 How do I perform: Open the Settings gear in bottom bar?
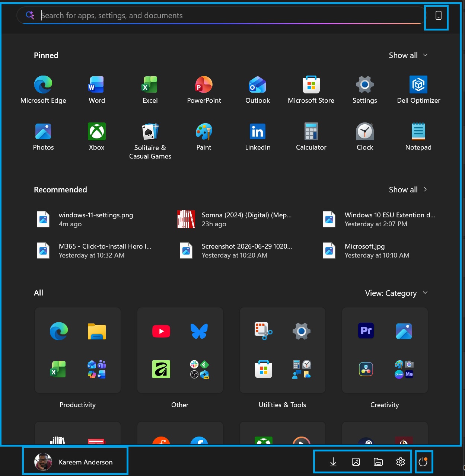(x=401, y=462)
